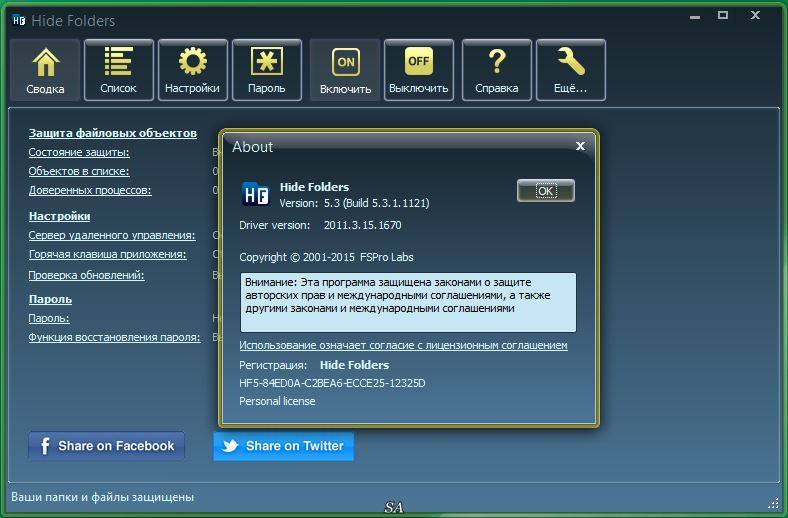Click the Пароль: summary row link

click(49, 318)
